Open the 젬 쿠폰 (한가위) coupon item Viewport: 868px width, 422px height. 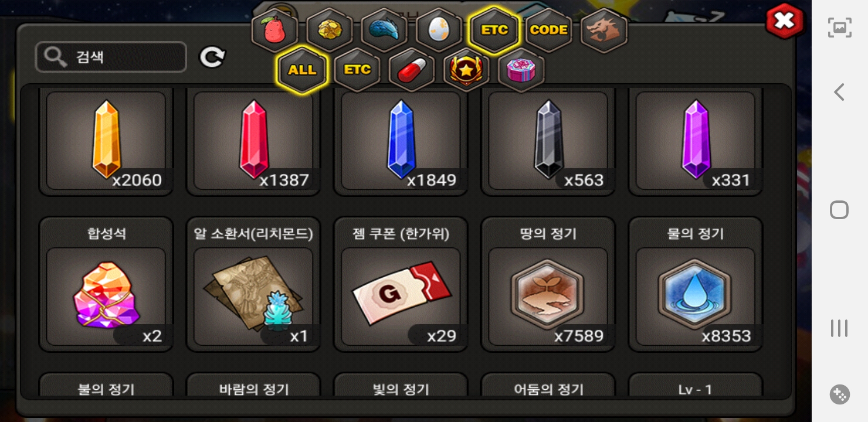(401, 284)
